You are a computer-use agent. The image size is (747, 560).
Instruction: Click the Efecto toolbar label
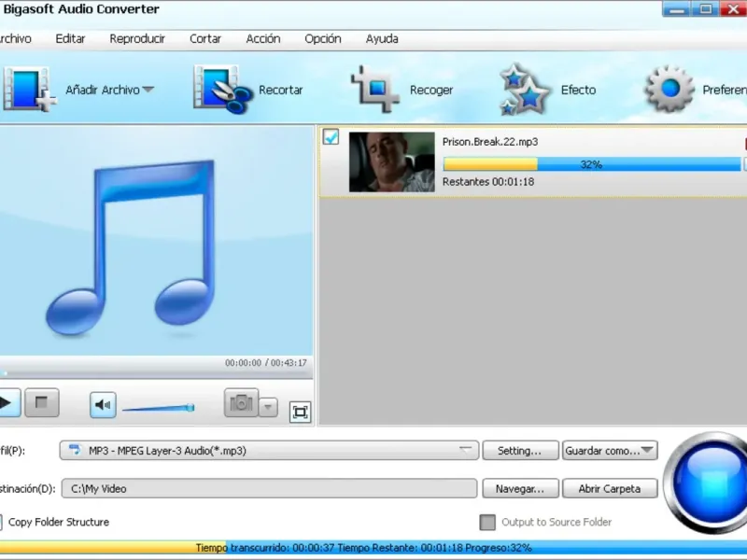click(x=578, y=90)
